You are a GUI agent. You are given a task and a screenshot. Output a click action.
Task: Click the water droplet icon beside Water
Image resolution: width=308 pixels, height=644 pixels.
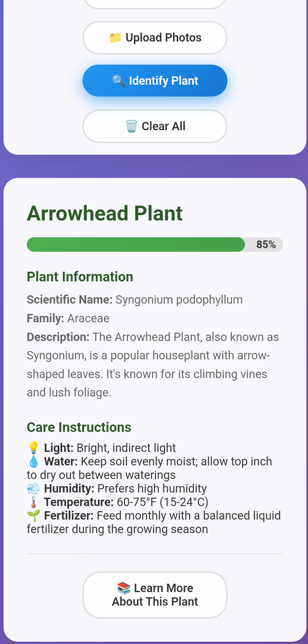click(34, 462)
